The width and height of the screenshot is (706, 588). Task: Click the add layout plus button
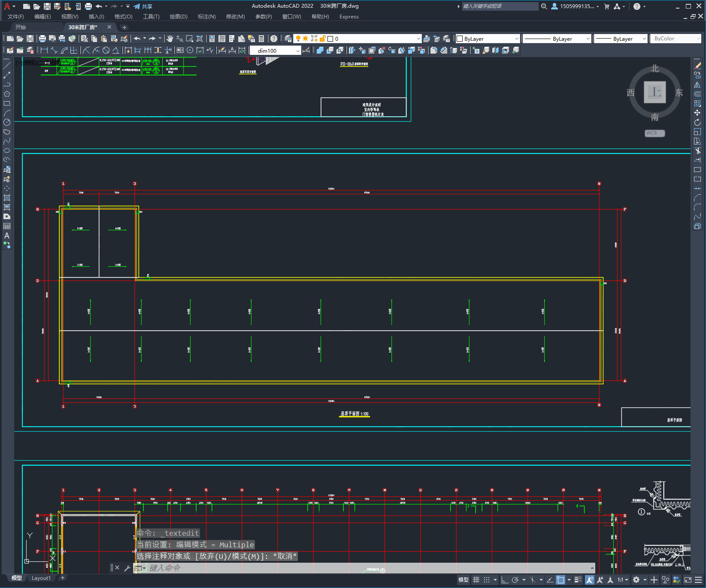[63, 578]
